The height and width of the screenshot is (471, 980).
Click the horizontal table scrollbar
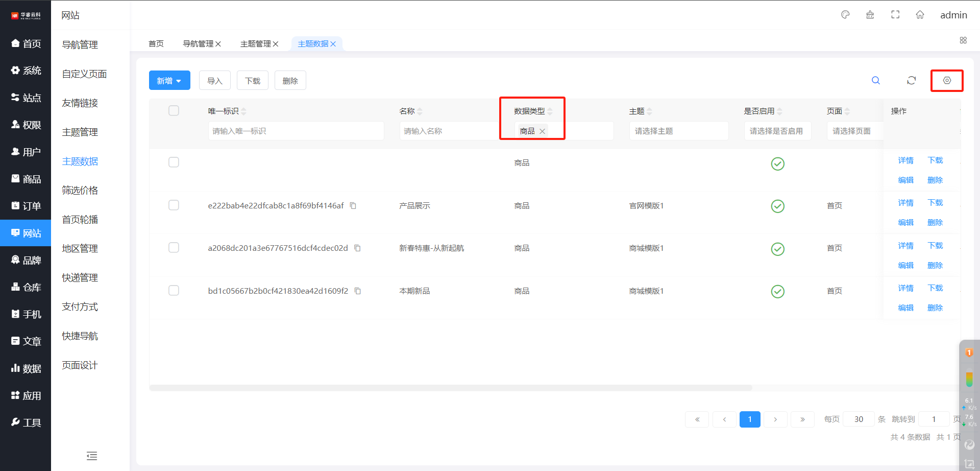[x=450, y=388]
